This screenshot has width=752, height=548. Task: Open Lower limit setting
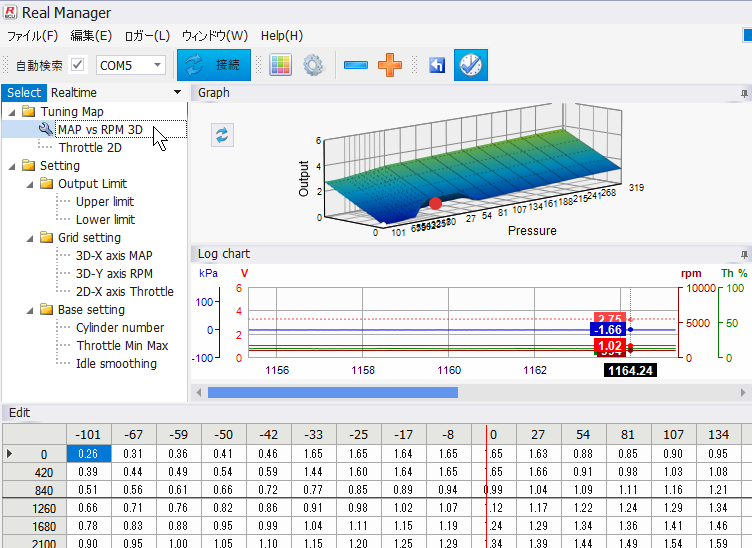[105, 220]
